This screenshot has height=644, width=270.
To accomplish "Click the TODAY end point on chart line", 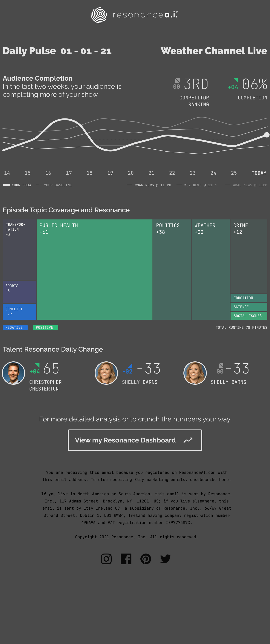I will [x=267, y=135].
